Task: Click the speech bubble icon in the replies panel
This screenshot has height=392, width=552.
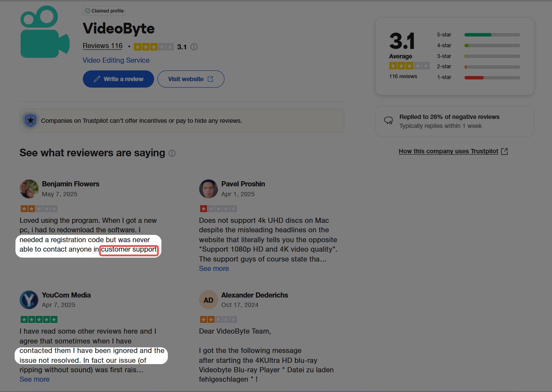Action: click(388, 121)
